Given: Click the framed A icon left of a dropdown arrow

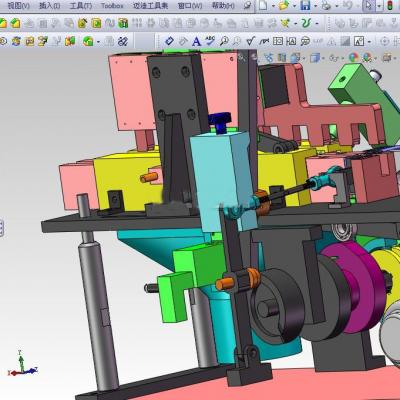Looking at the screenshot, I should pos(359,41).
